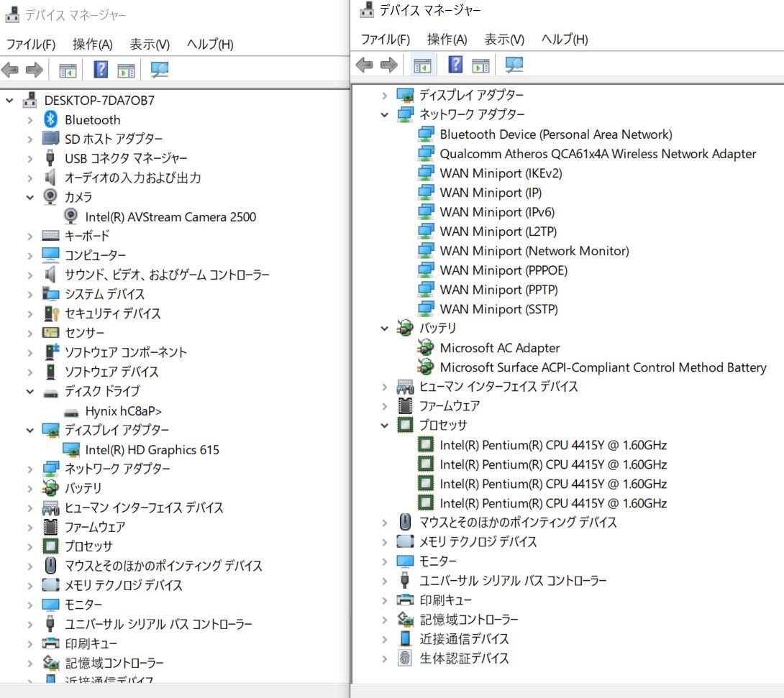
Task: Collapse ディスク ドライブ category in left window
Action: (x=30, y=391)
